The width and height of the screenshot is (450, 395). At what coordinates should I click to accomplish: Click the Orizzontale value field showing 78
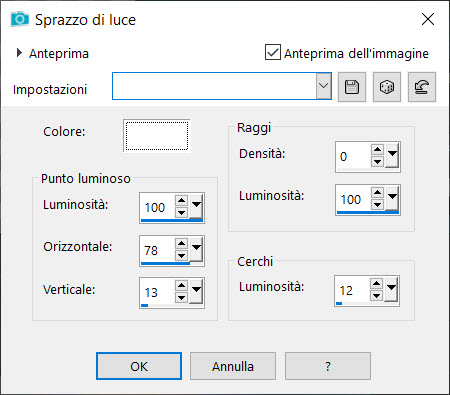point(157,250)
